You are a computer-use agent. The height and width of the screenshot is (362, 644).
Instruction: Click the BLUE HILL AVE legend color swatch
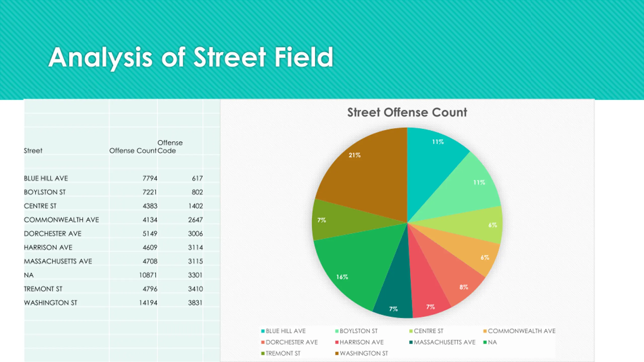[263, 331]
